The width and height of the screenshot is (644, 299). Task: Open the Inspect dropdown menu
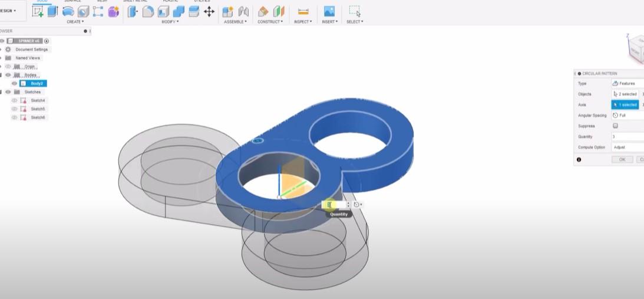point(303,22)
